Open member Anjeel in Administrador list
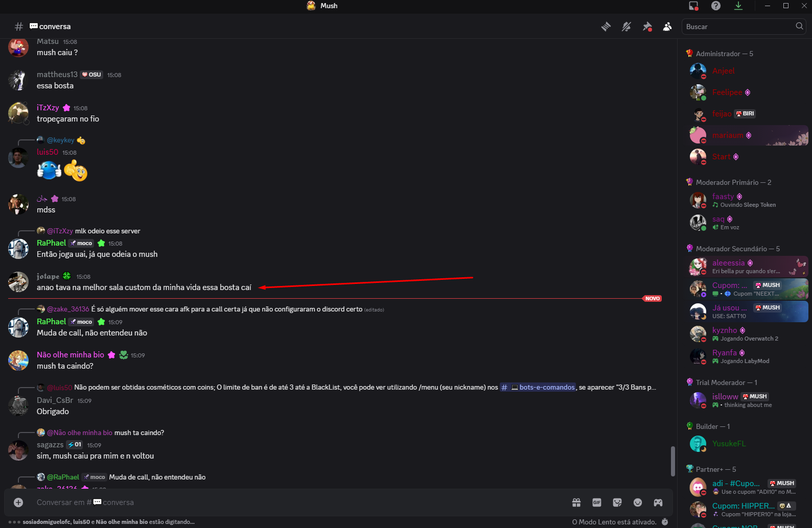This screenshot has height=528, width=812. 748,71
